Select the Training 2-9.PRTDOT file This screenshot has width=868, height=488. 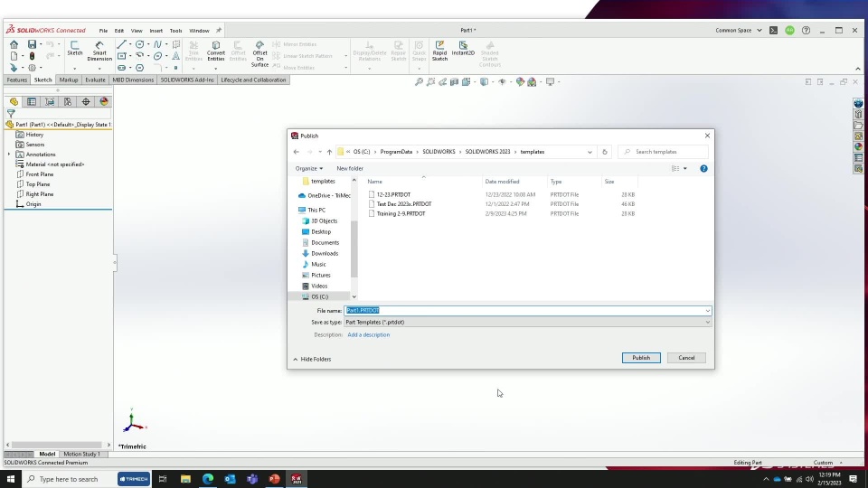pos(401,213)
